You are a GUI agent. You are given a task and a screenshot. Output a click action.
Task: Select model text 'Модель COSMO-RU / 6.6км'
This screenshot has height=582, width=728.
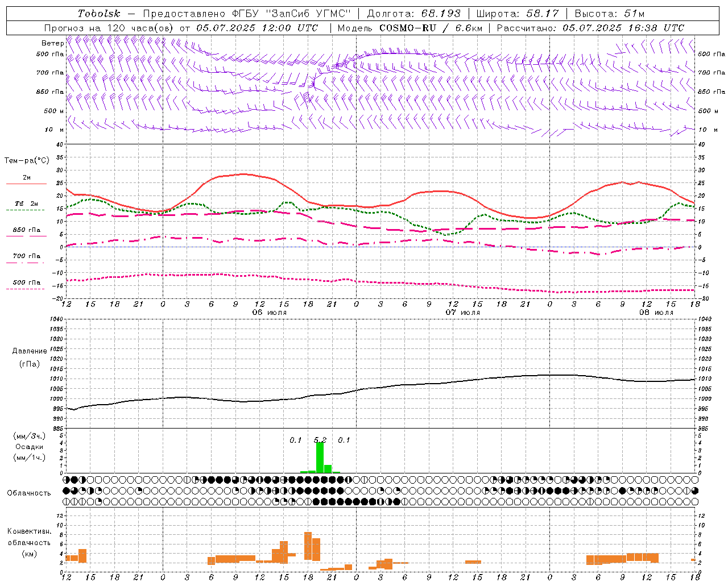[409, 28]
